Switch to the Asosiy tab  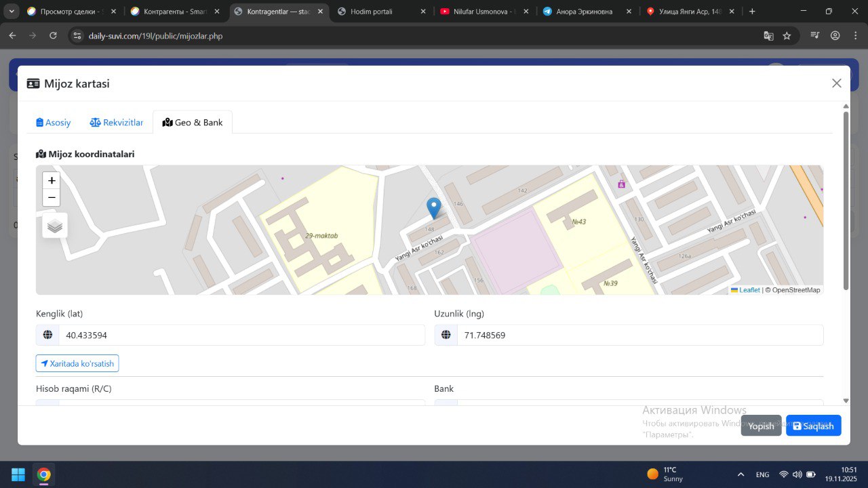tap(54, 123)
